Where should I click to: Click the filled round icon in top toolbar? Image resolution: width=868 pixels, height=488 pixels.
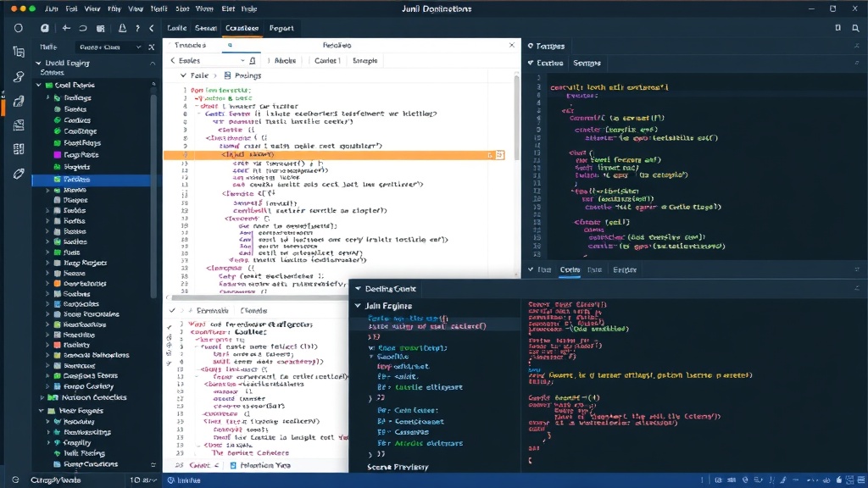coord(45,28)
